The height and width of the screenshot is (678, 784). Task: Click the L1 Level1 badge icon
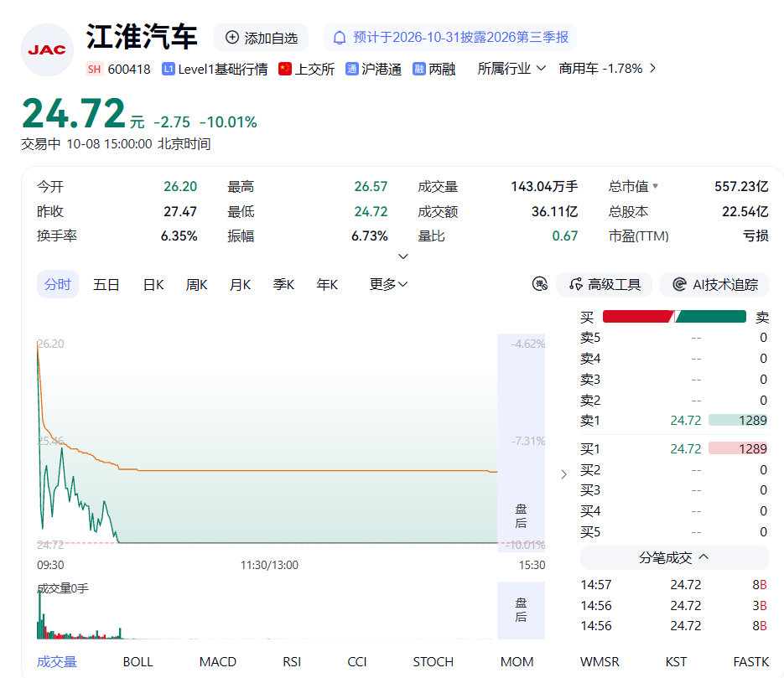pos(169,69)
